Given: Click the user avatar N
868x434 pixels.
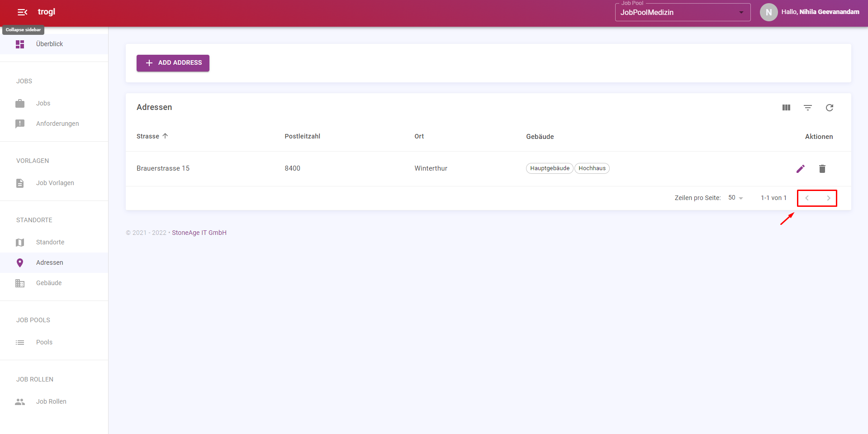Looking at the screenshot, I should click(768, 12).
